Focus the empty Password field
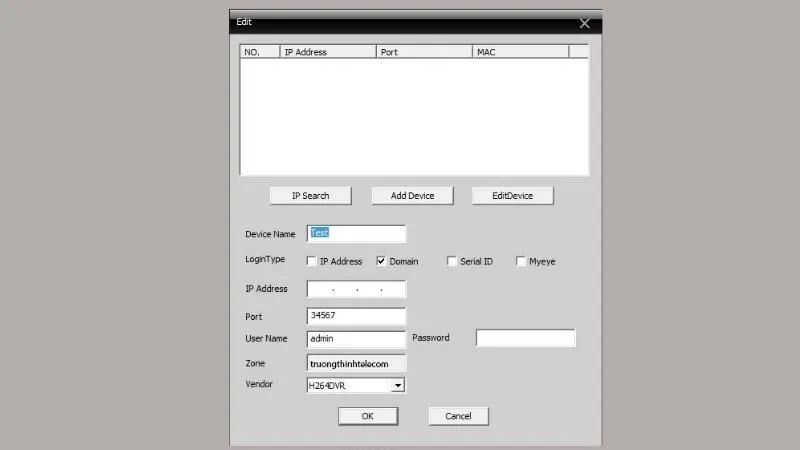This screenshot has height=450, width=800. pyautogui.click(x=525, y=338)
